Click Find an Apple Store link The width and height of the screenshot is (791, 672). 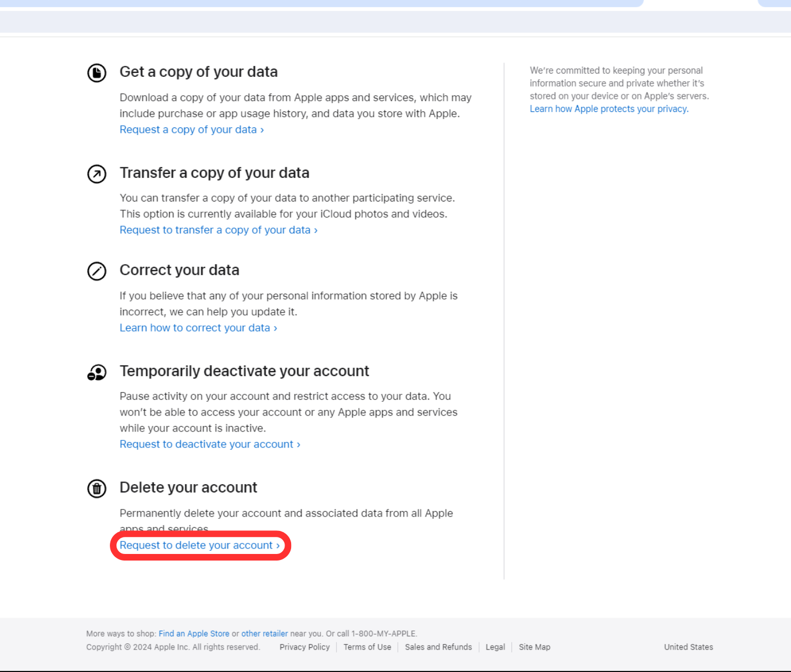pos(194,634)
